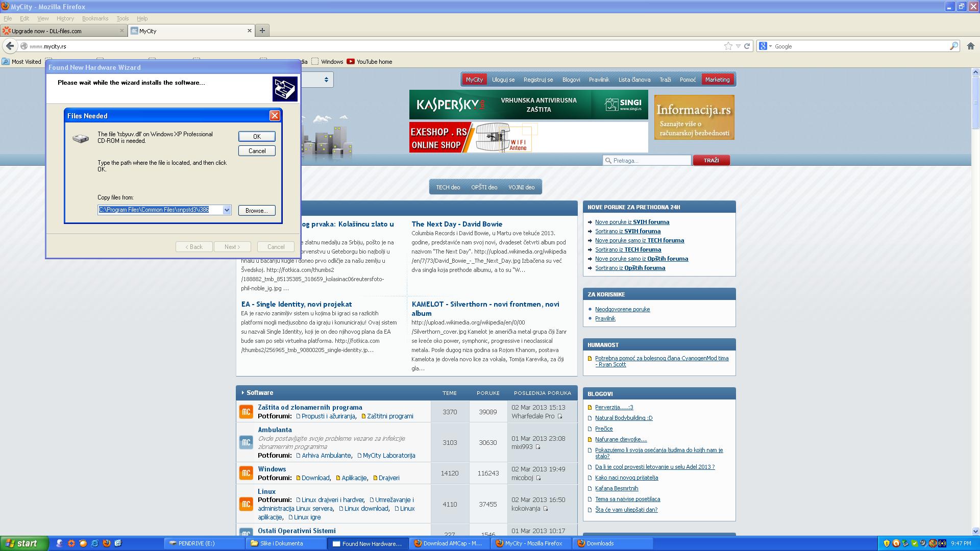Click the Google search magnifier icon

[953, 46]
